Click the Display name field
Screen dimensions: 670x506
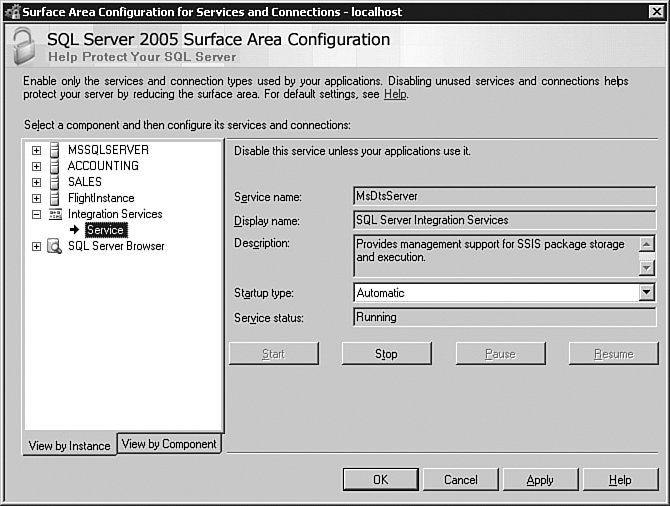[x=504, y=220]
